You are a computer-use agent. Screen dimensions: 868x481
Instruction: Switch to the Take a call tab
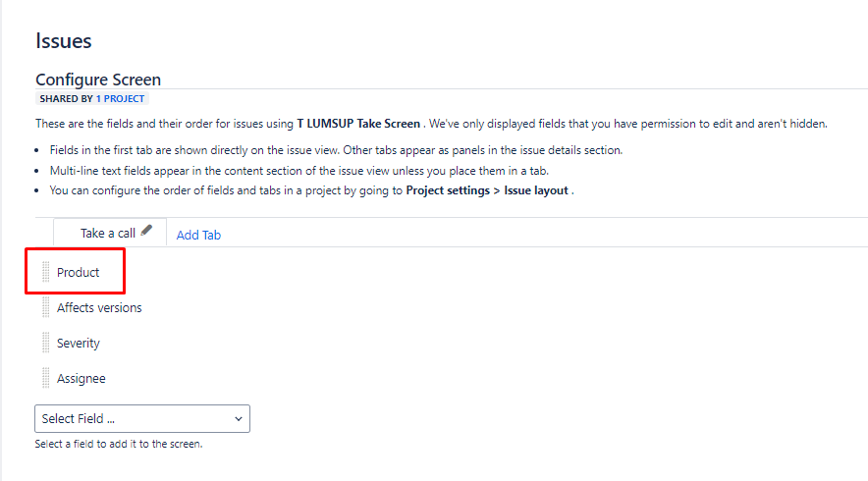click(108, 233)
